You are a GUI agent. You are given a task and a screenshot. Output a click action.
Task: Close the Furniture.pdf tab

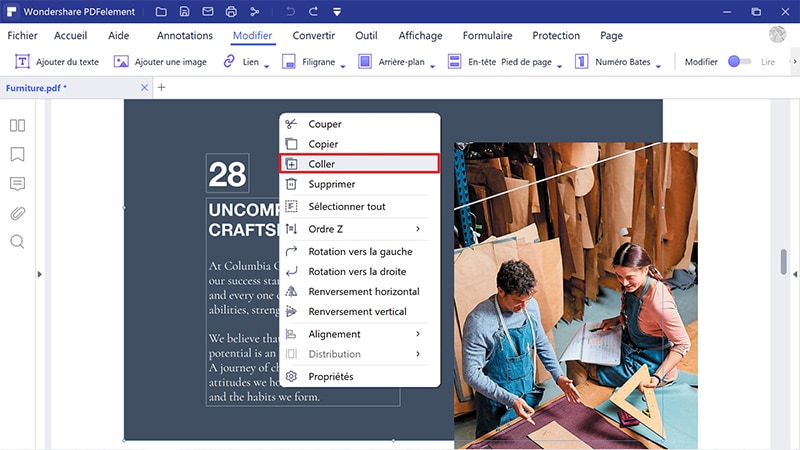tap(144, 88)
